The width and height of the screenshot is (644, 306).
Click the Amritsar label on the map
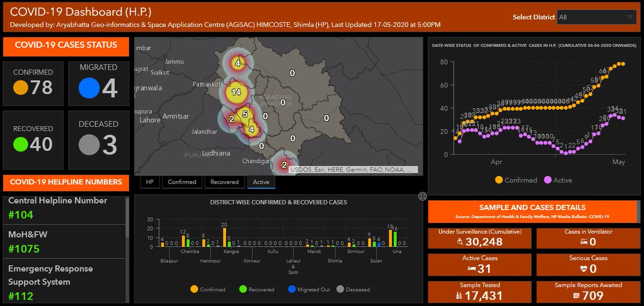[x=175, y=116]
